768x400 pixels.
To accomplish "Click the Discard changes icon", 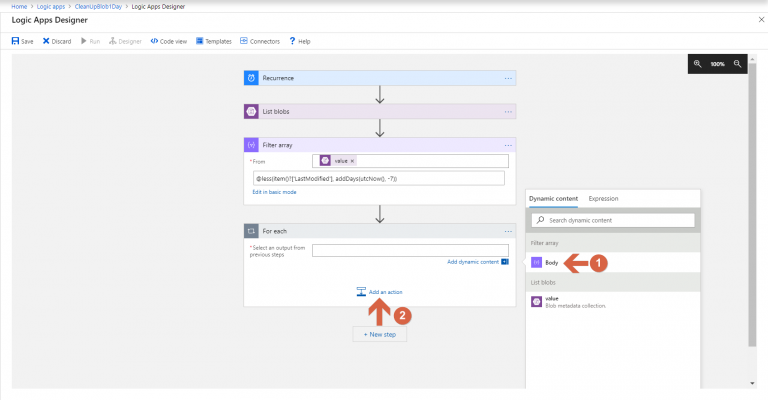I will (x=46, y=41).
